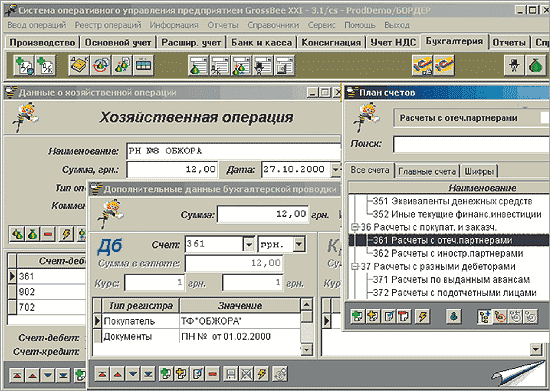550x391 pixels.
Task: Click yellow star icon in План счетов toolbar
Action: 373,316
